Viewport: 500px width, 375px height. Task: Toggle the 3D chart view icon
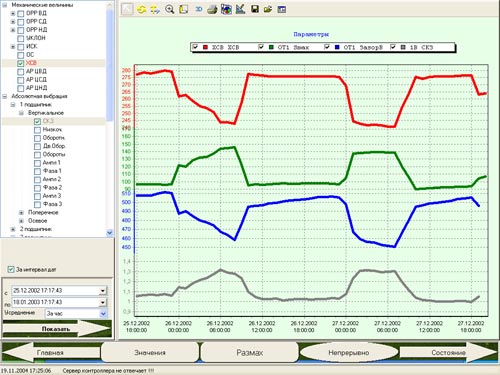(199, 9)
